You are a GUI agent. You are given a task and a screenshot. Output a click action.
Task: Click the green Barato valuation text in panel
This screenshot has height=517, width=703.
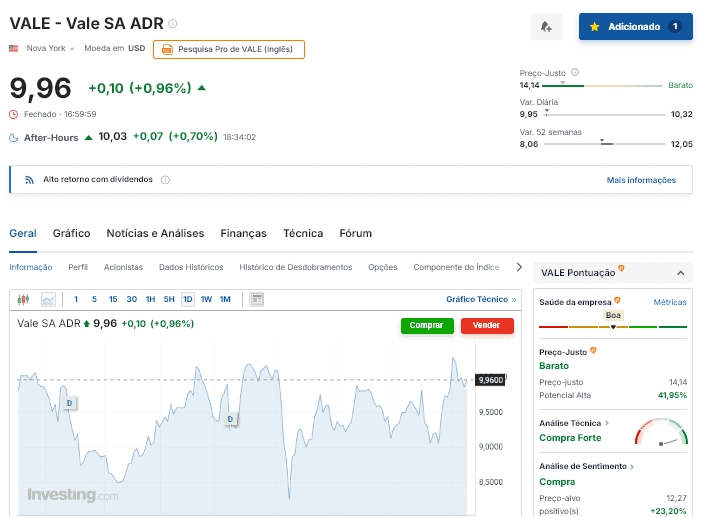coord(554,366)
